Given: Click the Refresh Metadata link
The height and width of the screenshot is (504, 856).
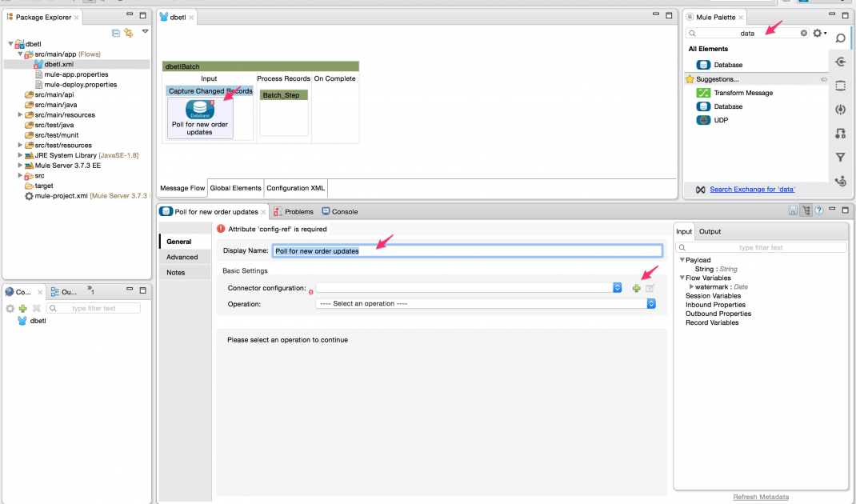Looking at the screenshot, I should coord(760,497).
